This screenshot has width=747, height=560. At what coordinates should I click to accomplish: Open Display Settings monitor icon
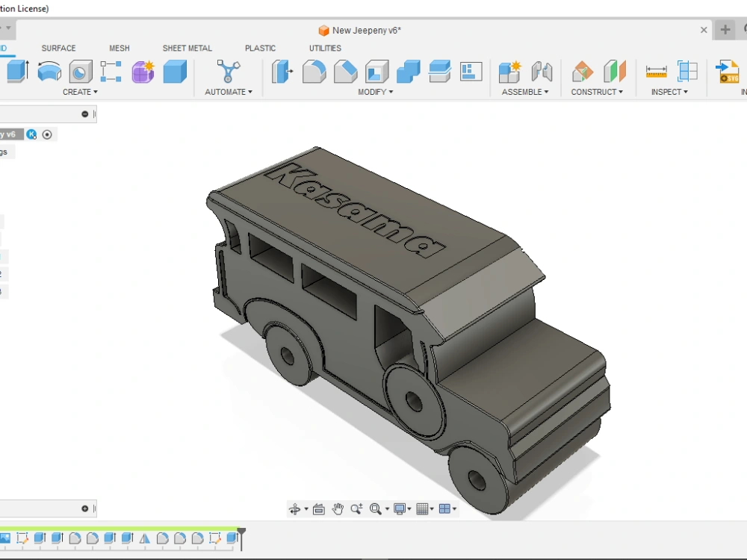[x=400, y=509]
